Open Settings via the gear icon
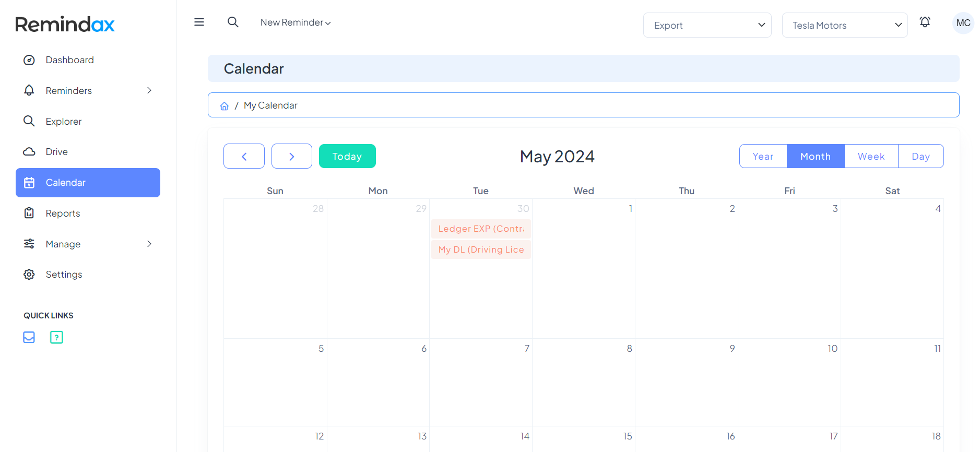Viewport: 980px width, 452px height. point(29,274)
